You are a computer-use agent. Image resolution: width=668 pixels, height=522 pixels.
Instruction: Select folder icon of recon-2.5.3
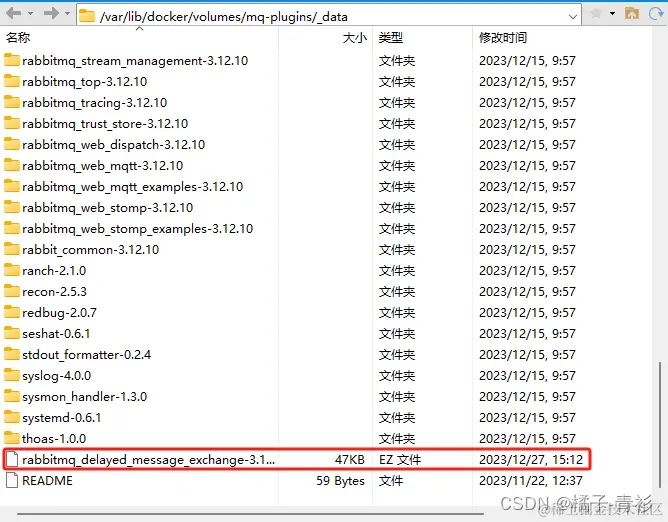coord(12,291)
